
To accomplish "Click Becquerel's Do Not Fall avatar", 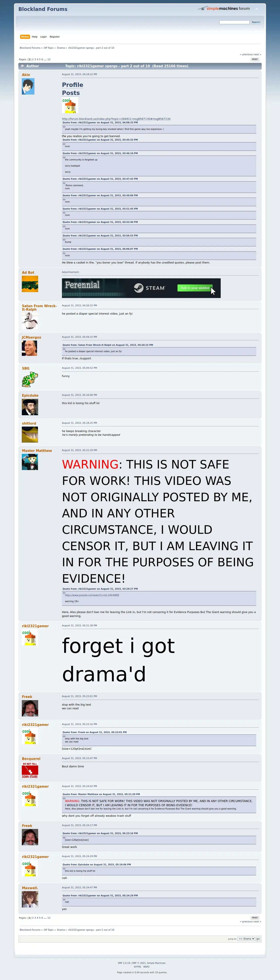I will 30,770.
